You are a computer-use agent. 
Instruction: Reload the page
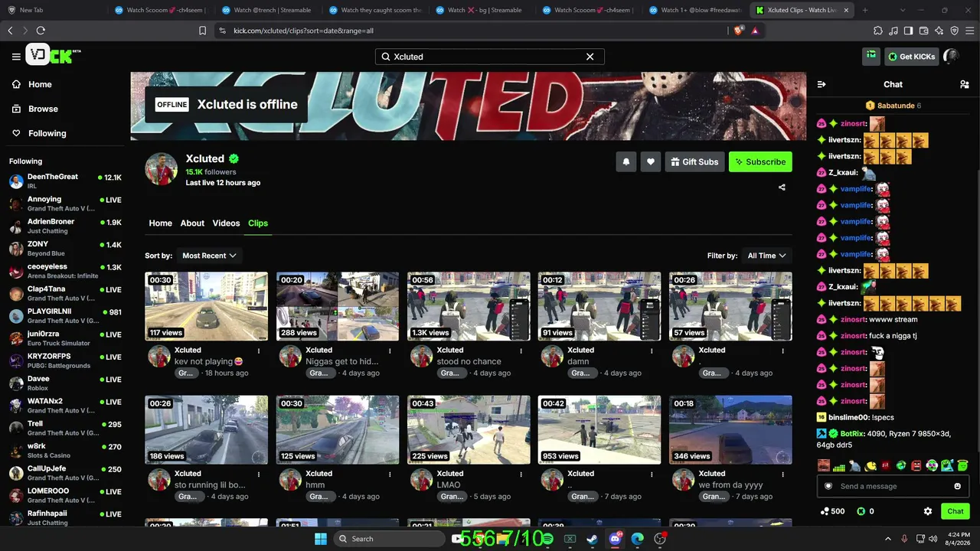(41, 31)
